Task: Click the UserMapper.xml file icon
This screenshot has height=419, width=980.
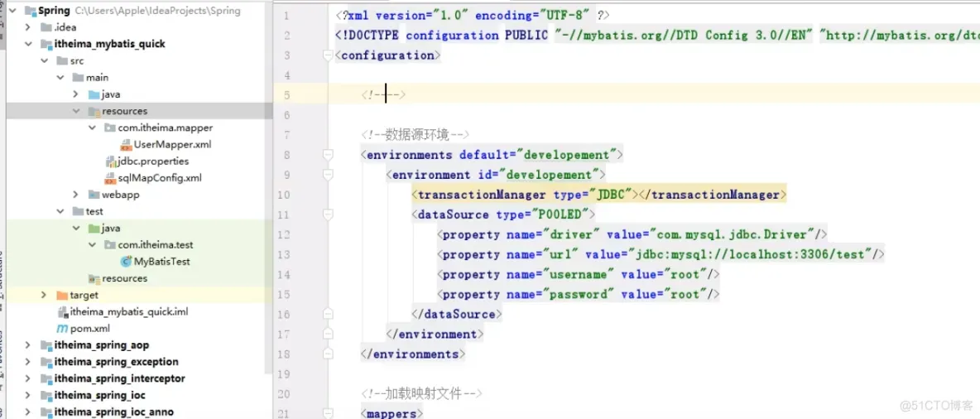Action: point(126,144)
